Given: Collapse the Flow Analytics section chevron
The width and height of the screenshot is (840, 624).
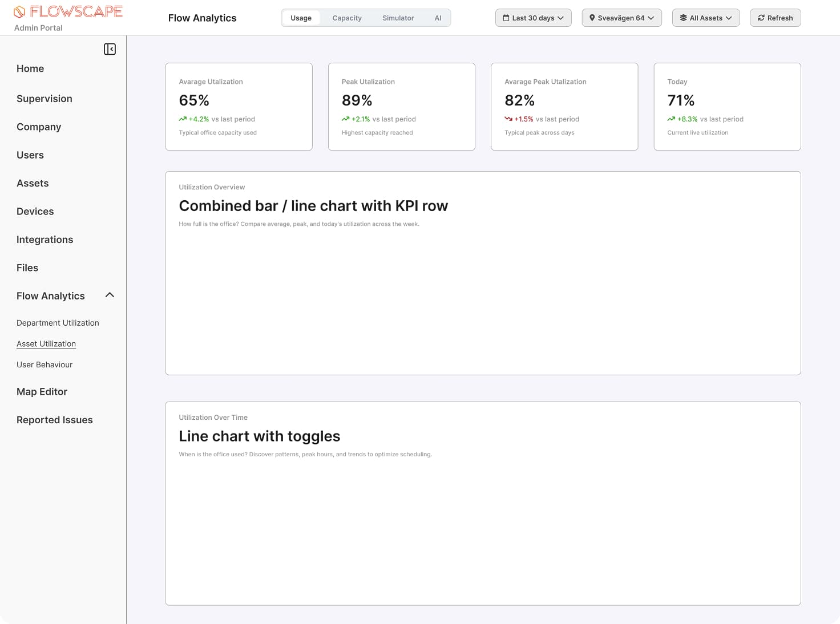Looking at the screenshot, I should (110, 295).
